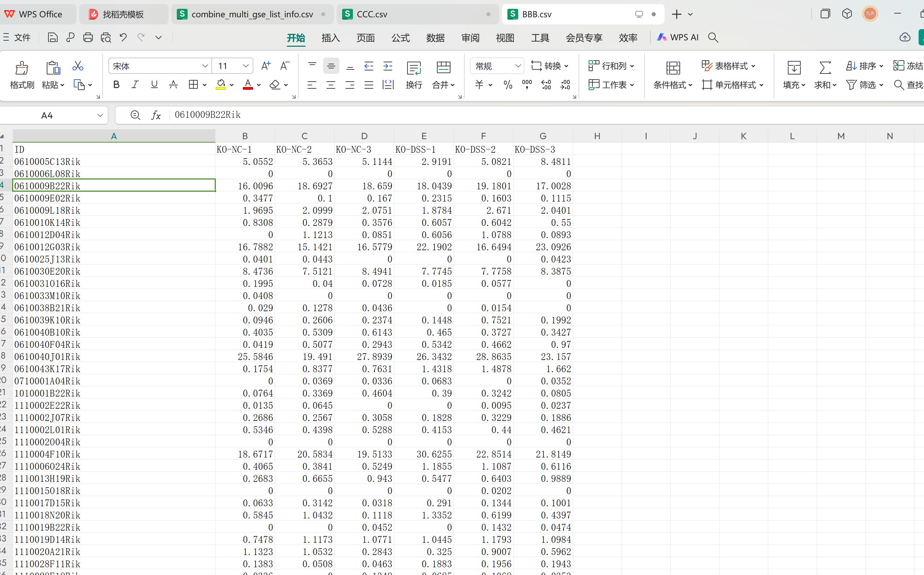Click the increase font size icon
This screenshot has height=575, width=924.
266,66
